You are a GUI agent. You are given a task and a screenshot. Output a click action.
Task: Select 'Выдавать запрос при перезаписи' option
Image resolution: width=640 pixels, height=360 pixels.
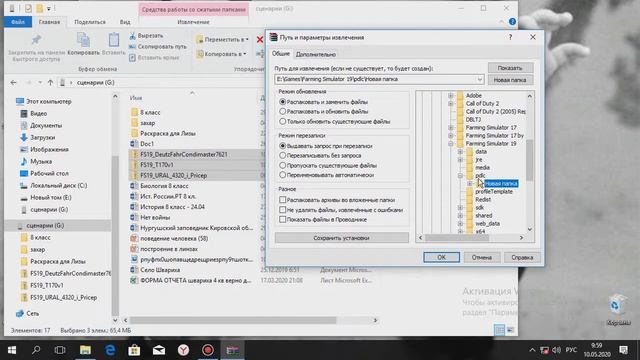pyautogui.click(x=282, y=146)
